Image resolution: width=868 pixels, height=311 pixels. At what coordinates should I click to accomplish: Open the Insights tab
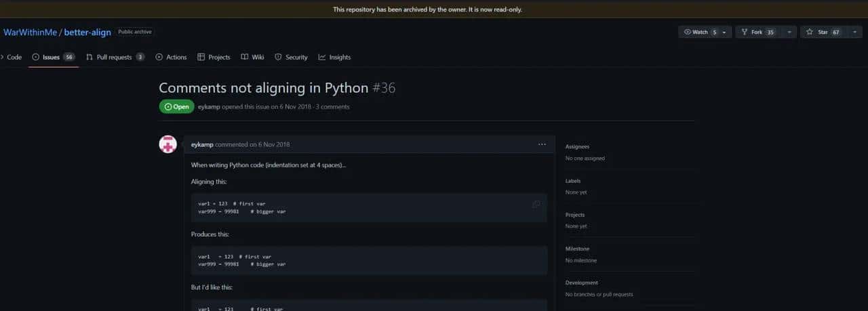(x=334, y=58)
